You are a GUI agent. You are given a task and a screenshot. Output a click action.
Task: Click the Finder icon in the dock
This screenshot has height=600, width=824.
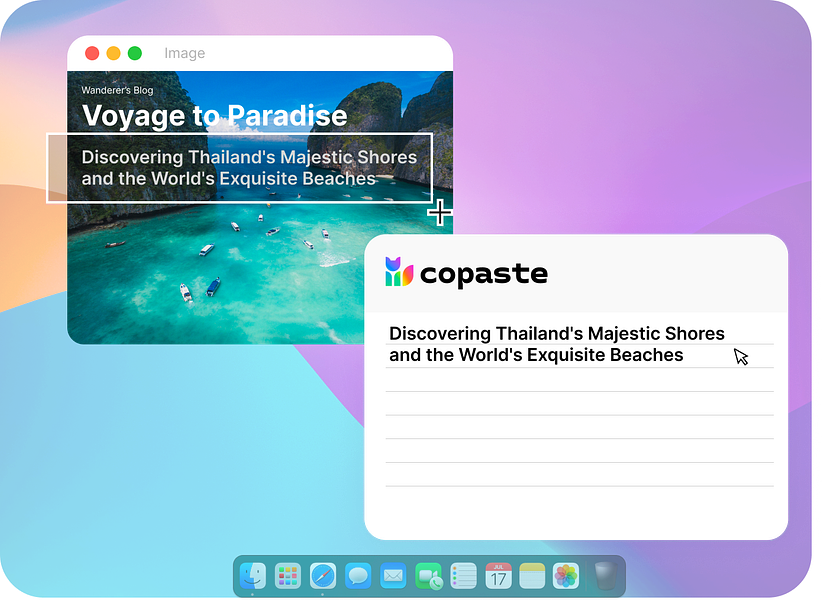point(253,576)
